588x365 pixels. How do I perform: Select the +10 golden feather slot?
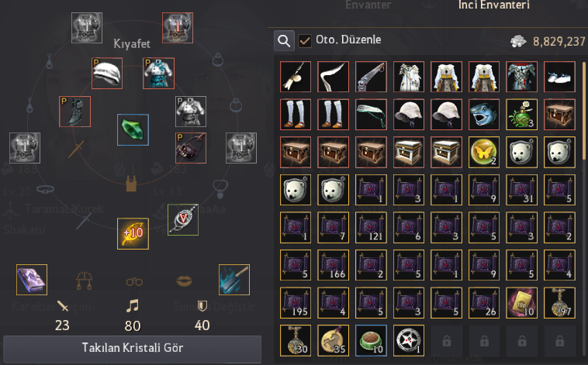pyautogui.click(x=133, y=233)
